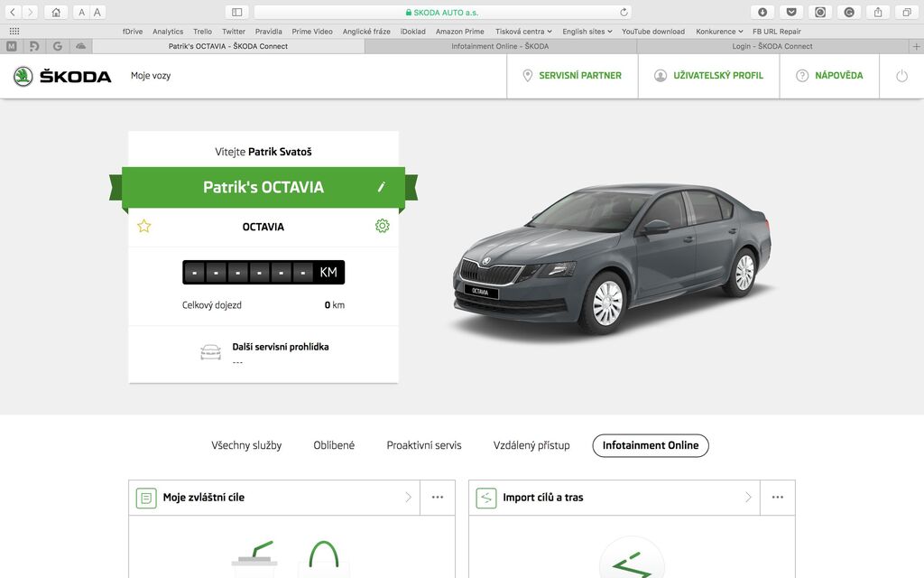Click the service inspection car icon
924x578 pixels.
point(210,352)
